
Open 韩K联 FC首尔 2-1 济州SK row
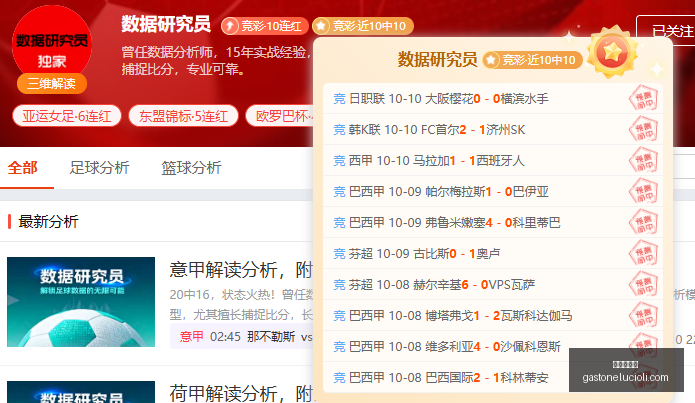coord(493,129)
